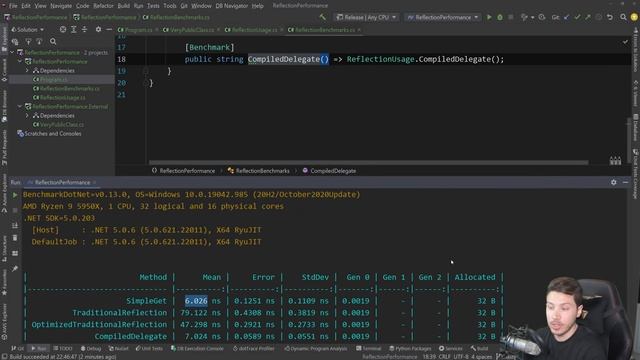The width and height of the screenshot is (640, 360).
Task: Click the Build hammer icon in toolbar
Action: [323, 17]
